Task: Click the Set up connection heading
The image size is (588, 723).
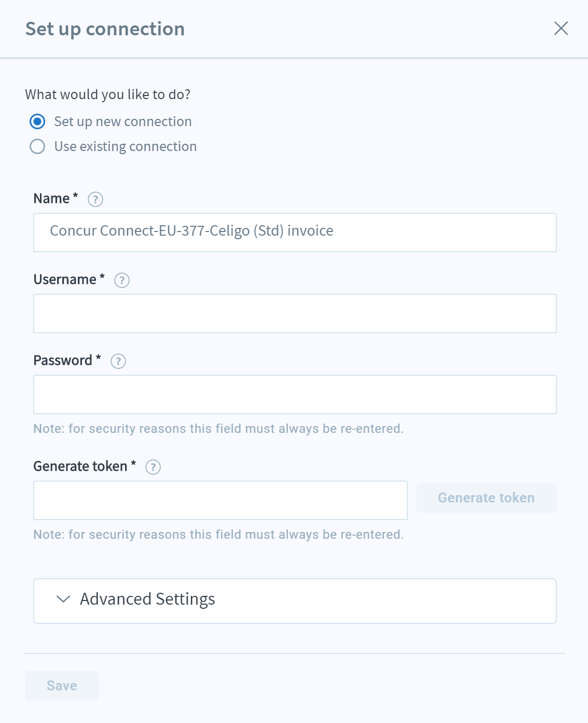Action: pyautogui.click(x=105, y=29)
